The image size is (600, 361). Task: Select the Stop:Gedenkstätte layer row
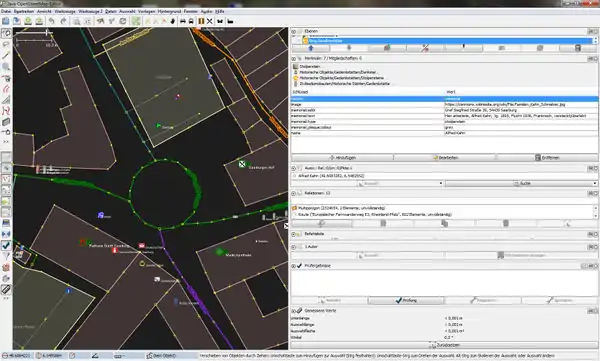coord(446,41)
